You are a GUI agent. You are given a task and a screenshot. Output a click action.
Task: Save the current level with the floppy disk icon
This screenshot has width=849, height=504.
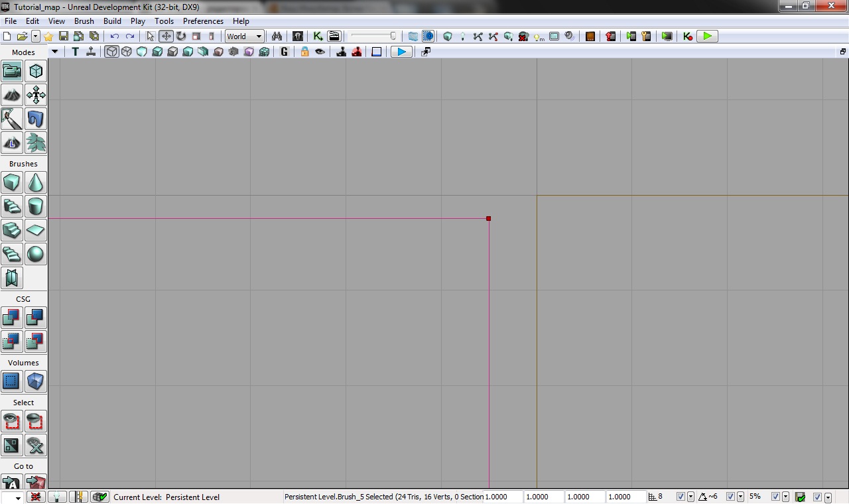click(64, 36)
